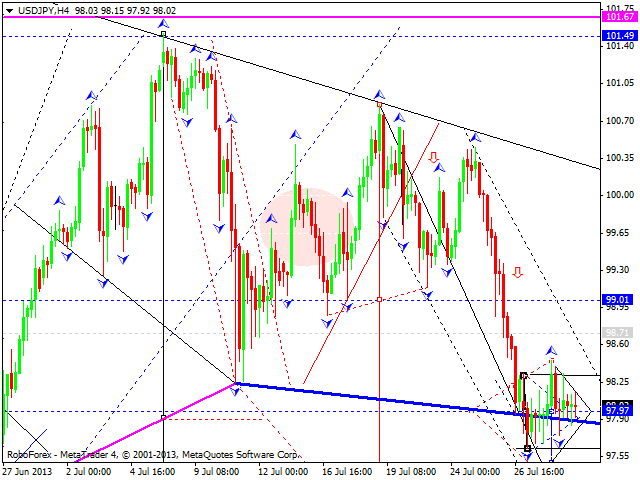Screen dimensions: 640x480
Task: Select the up fractal arrow above the 101.49 high
Action: pyautogui.click(x=164, y=23)
